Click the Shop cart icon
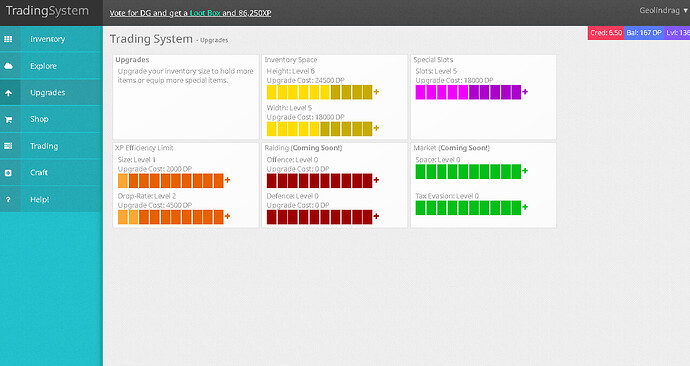This screenshot has width=690, height=366. point(8,119)
